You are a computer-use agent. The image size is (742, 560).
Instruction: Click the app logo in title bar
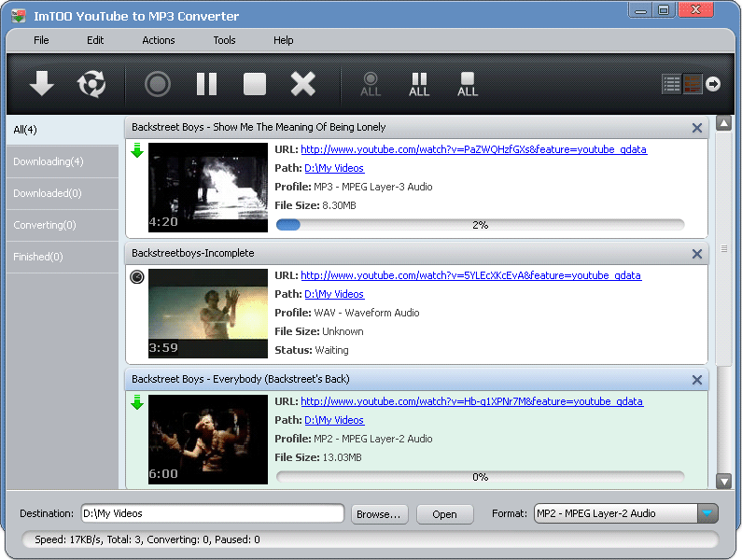(19, 16)
